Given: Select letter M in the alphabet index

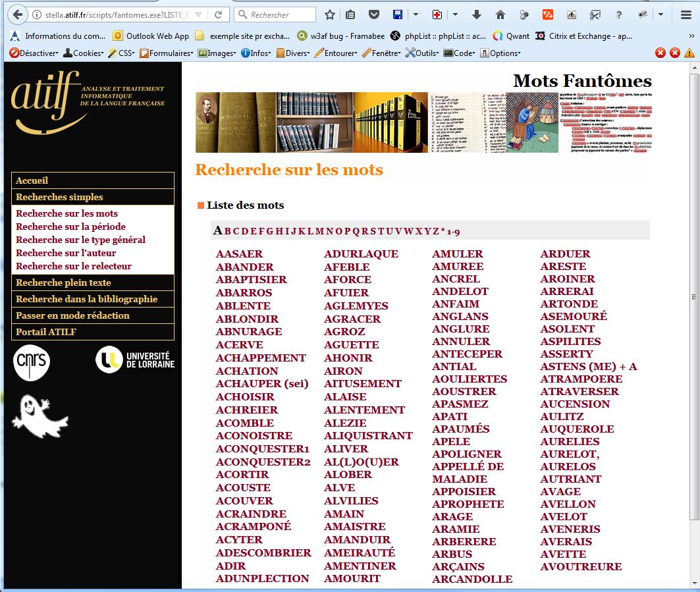Looking at the screenshot, I should click(319, 231).
